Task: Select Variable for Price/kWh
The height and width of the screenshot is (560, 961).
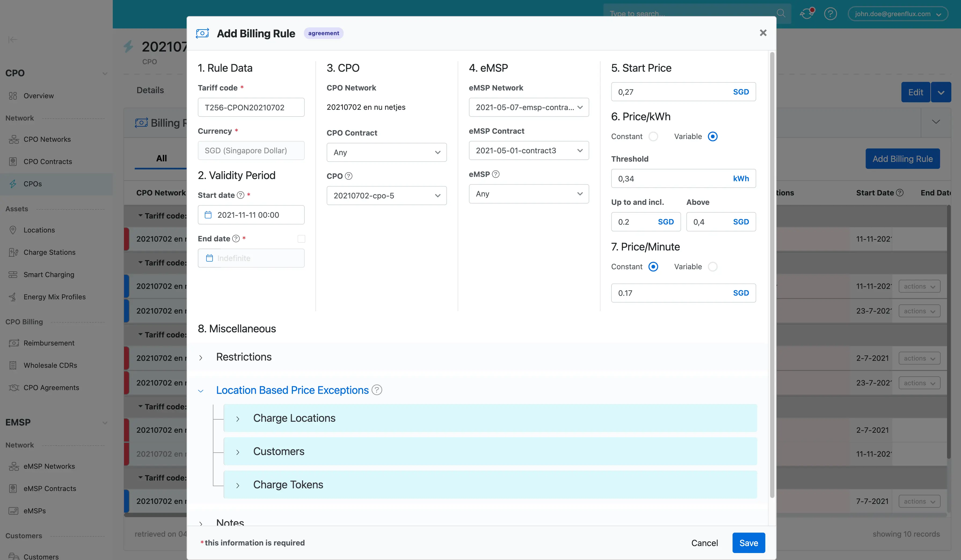Action: pos(712,137)
